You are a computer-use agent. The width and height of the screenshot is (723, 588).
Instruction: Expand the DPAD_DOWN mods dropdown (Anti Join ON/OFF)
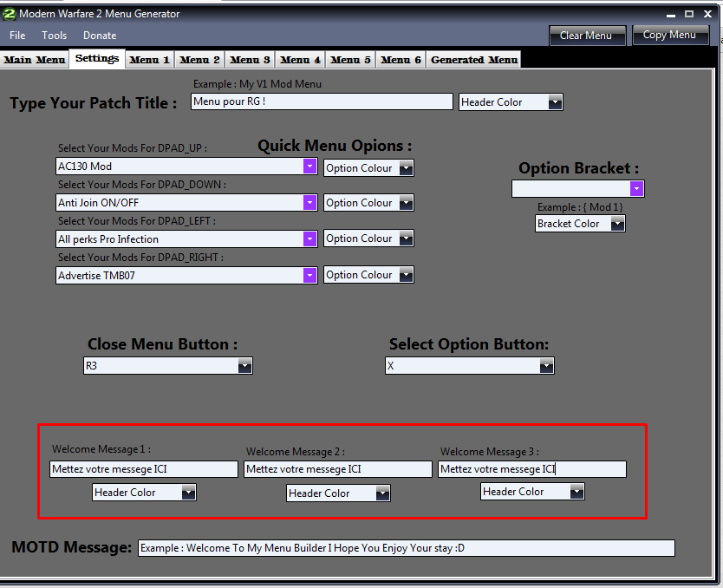tap(186, 203)
